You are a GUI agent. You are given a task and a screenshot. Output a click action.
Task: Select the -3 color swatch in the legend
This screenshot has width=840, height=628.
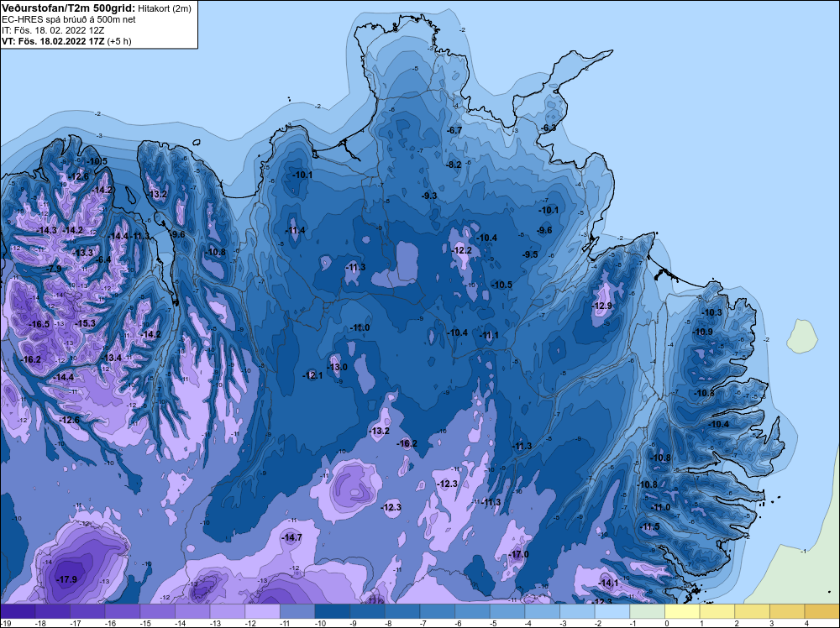[x=577, y=611]
